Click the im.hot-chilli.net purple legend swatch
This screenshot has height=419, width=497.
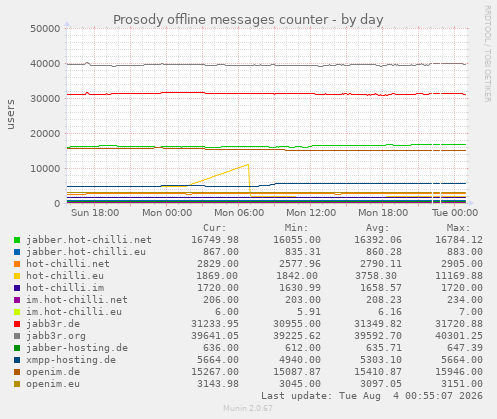[17, 300]
